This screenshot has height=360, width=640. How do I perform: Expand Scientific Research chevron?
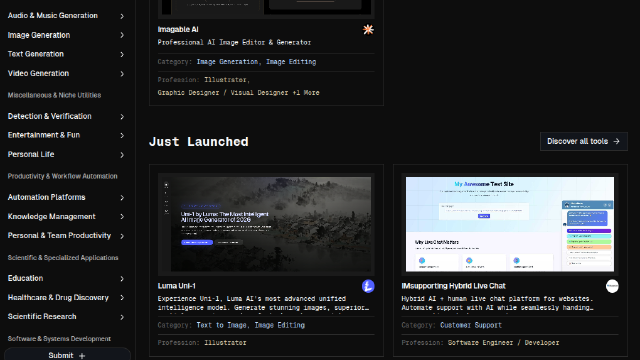tap(122, 317)
